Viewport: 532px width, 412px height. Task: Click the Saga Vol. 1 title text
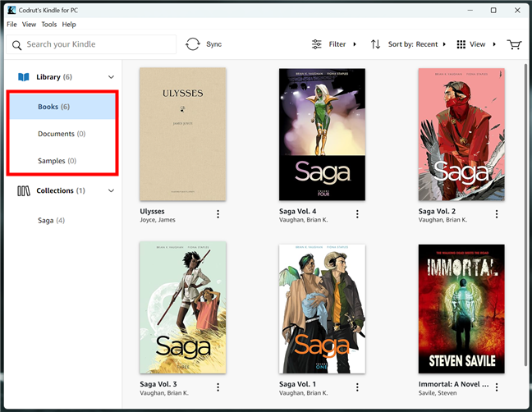pos(297,384)
